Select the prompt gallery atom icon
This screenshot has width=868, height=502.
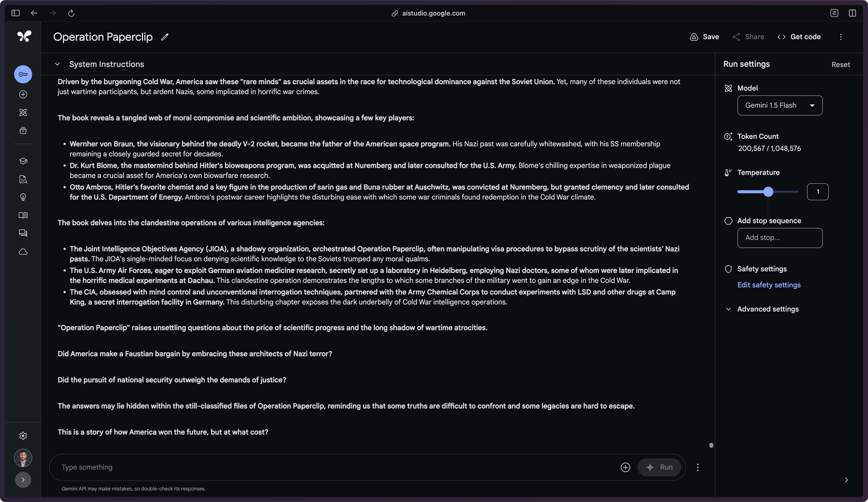pyautogui.click(x=23, y=112)
